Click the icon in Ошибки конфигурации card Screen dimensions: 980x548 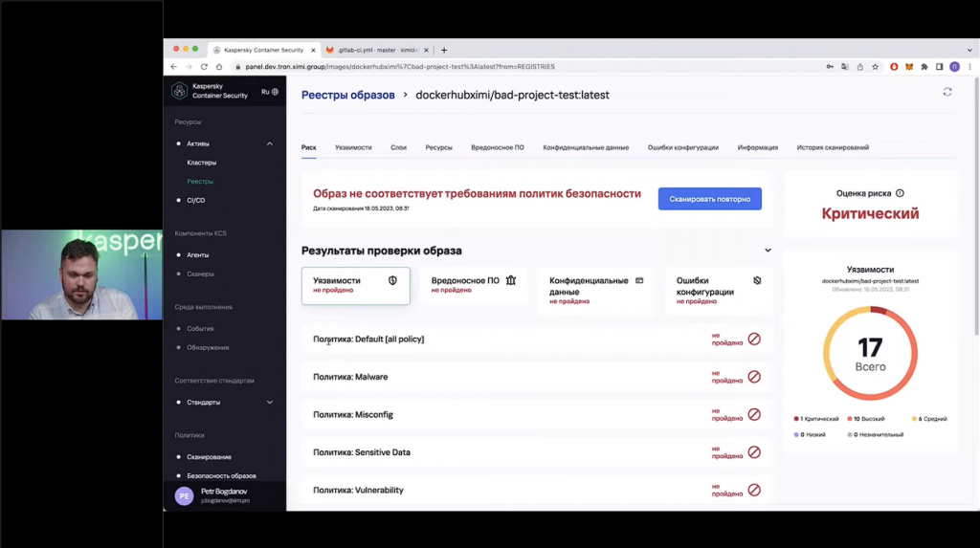(x=757, y=280)
